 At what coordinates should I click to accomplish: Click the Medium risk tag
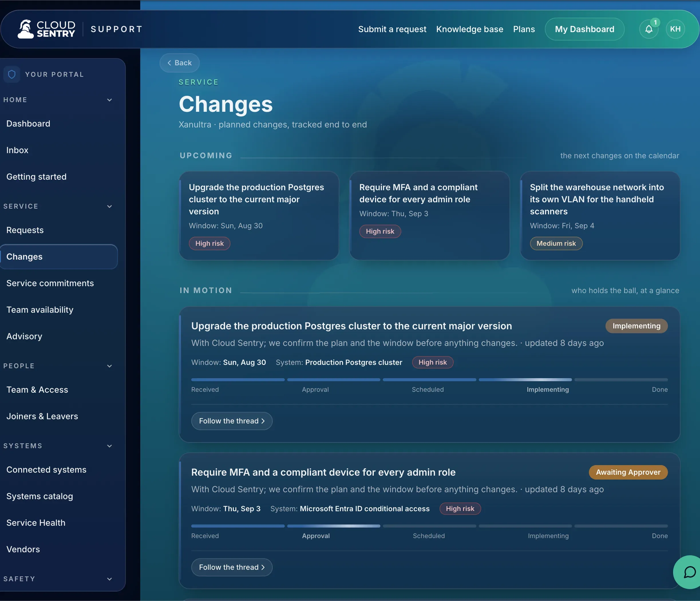click(556, 244)
